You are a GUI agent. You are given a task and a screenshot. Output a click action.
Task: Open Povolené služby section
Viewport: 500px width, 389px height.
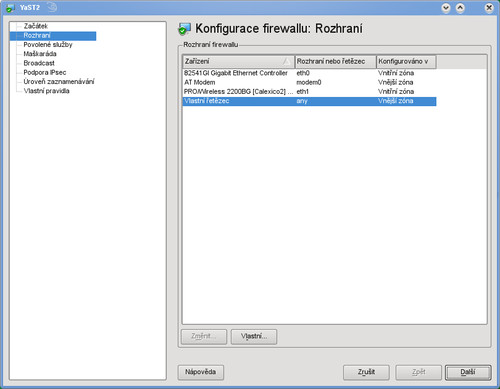48,45
